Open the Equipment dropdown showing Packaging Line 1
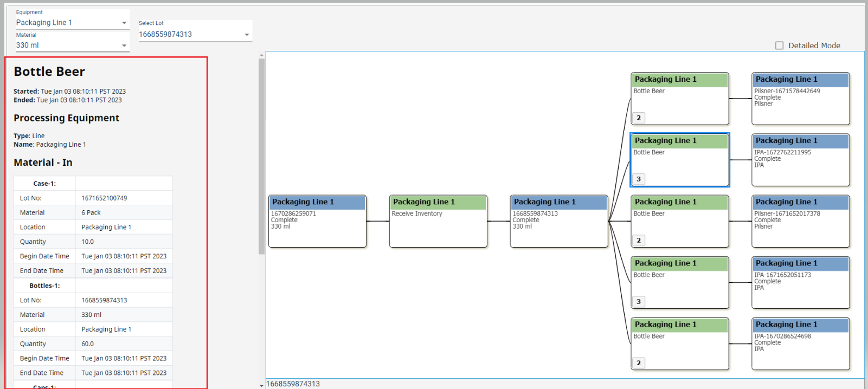Viewport: 868px width, 389px height. [71, 23]
